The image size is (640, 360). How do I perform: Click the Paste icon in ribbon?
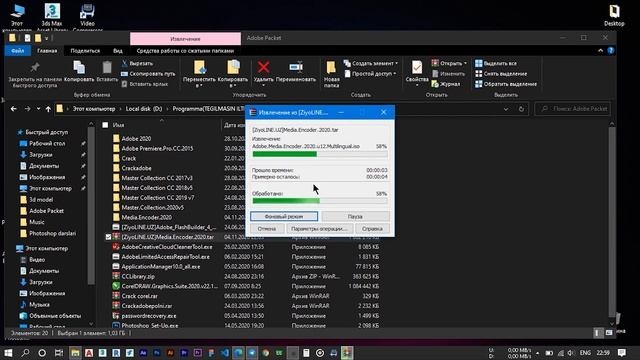(x=107, y=71)
